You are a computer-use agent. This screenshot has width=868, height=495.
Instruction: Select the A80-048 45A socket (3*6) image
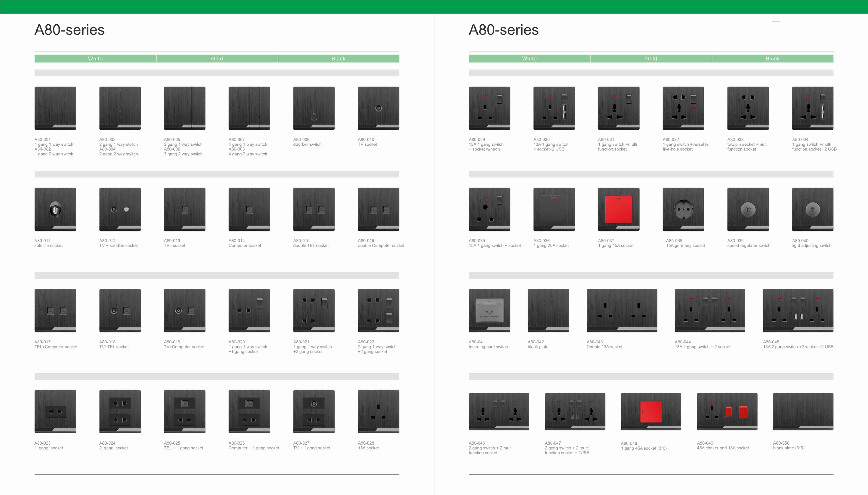(651, 412)
